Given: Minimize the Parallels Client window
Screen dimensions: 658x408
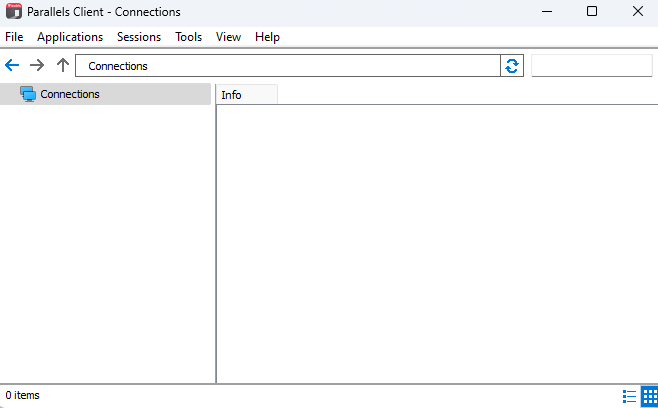Looking at the screenshot, I should point(547,11).
